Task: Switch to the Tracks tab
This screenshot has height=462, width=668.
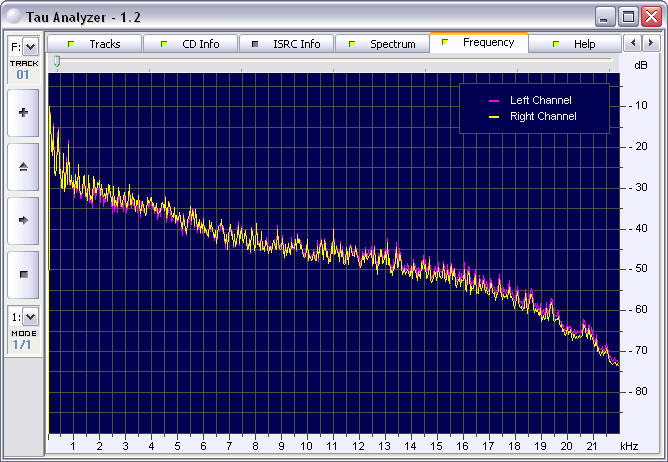Action: [x=95, y=44]
